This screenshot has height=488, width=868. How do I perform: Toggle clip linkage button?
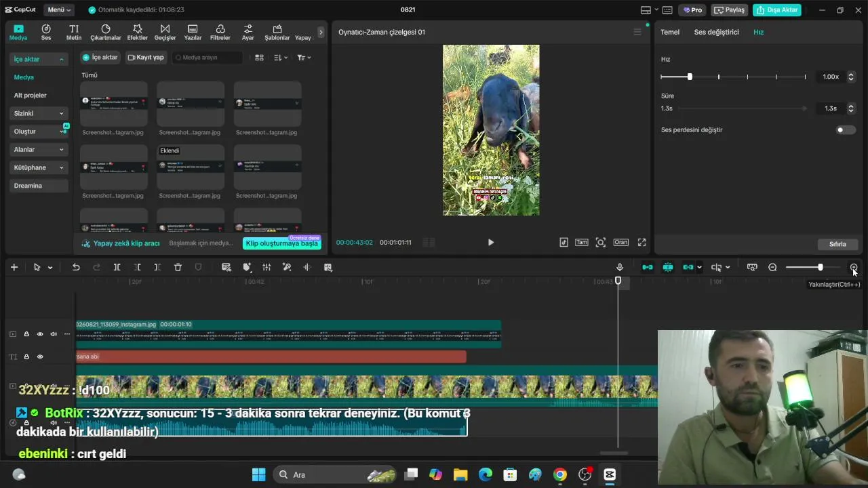(x=688, y=267)
